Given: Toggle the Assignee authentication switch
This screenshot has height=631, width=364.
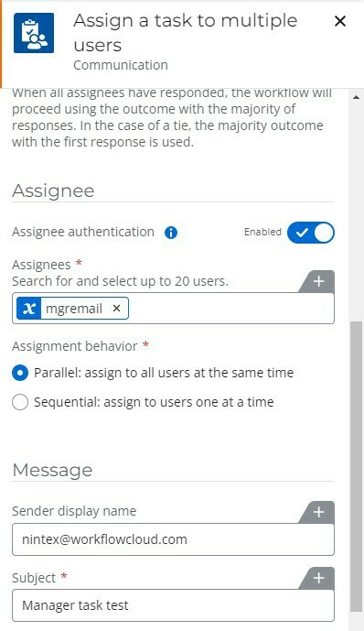Looking at the screenshot, I should point(311,233).
